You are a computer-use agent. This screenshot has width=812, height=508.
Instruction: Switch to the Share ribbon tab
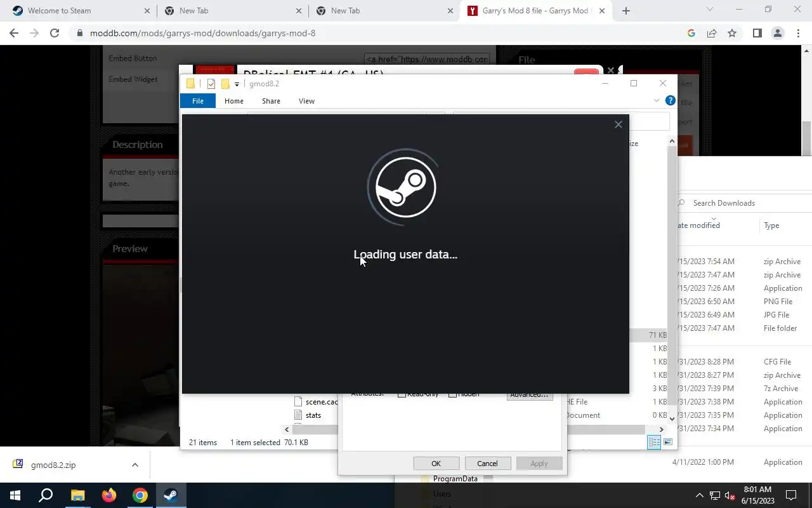point(271,101)
